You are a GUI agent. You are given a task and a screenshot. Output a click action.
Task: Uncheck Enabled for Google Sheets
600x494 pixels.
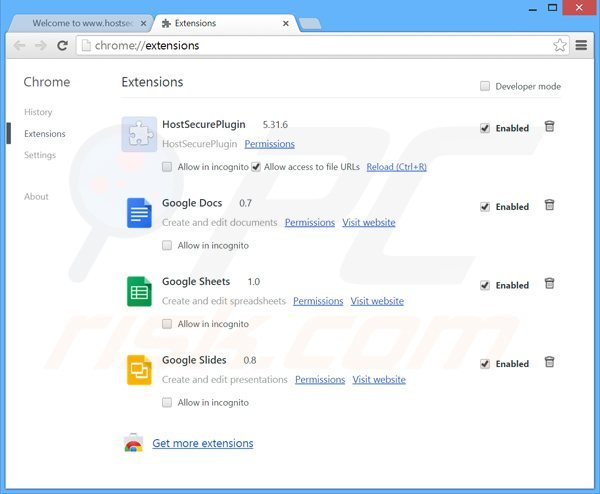pyautogui.click(x=485, y=285)
